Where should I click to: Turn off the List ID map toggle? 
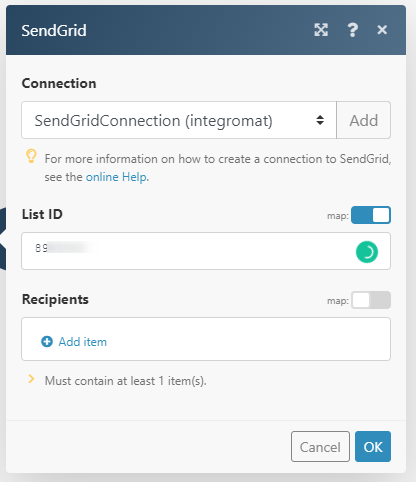(371, 215)
